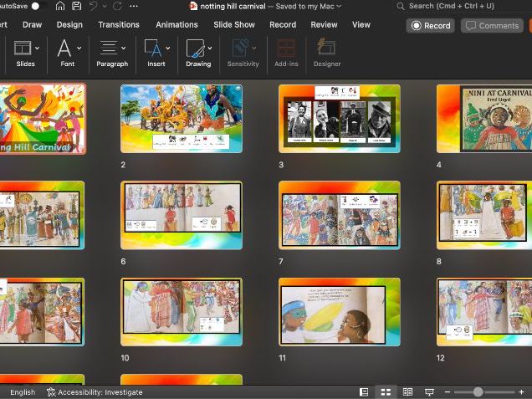Select slide 3 with four portraits
The width and height of the screenshot is (532, 399).
click(340, 119)
